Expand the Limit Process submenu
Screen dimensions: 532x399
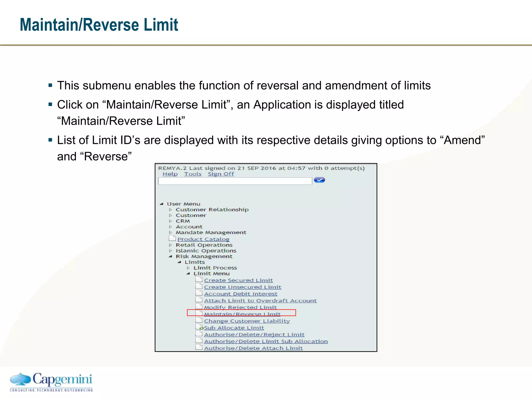[x=188, y=268]
